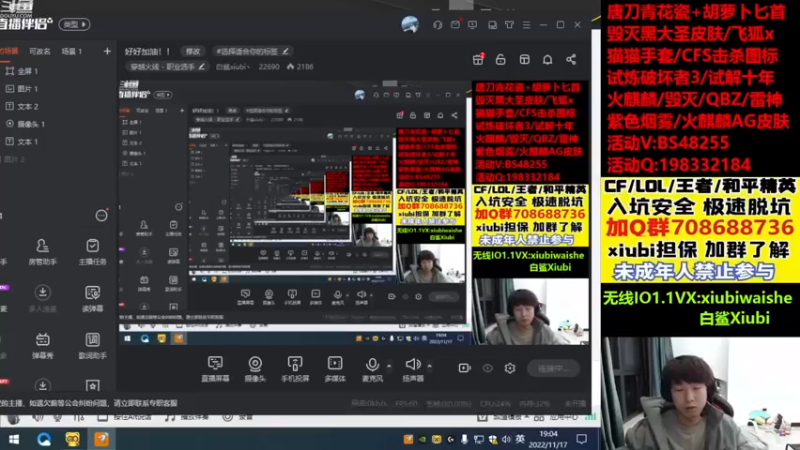Change game category 穿越火线 - 职业选手
The height and width of the screenshot is (450, 800).
(167, 66)
